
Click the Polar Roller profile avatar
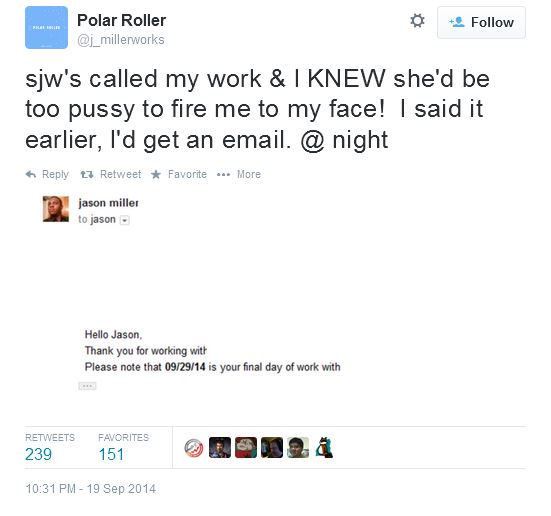coord(46,27)
